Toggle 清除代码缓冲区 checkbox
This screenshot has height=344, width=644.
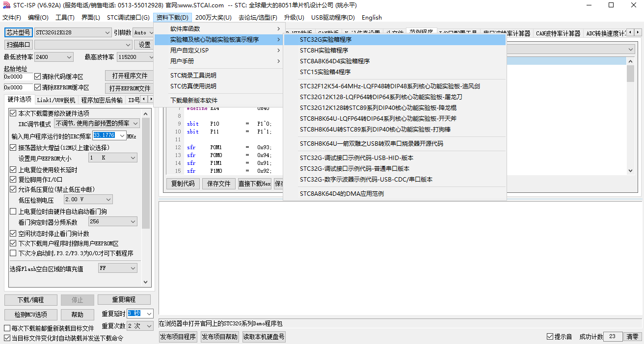37,77
